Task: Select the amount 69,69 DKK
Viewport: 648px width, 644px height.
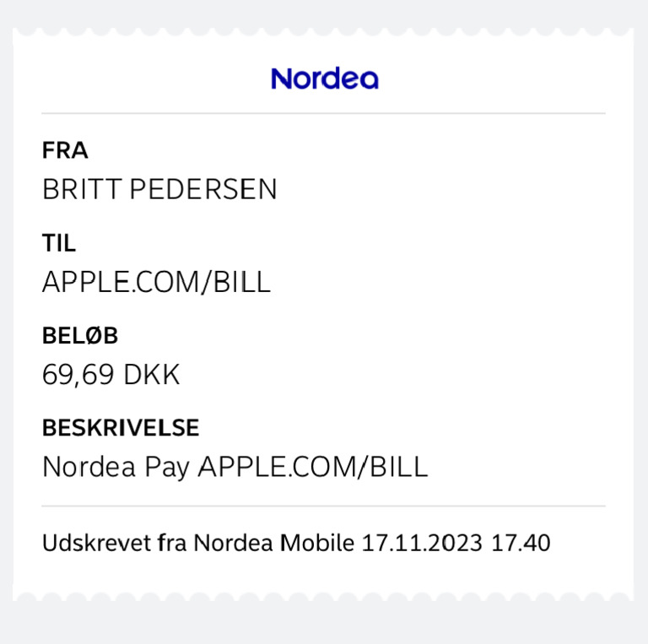Action: (x=111, y=375)
